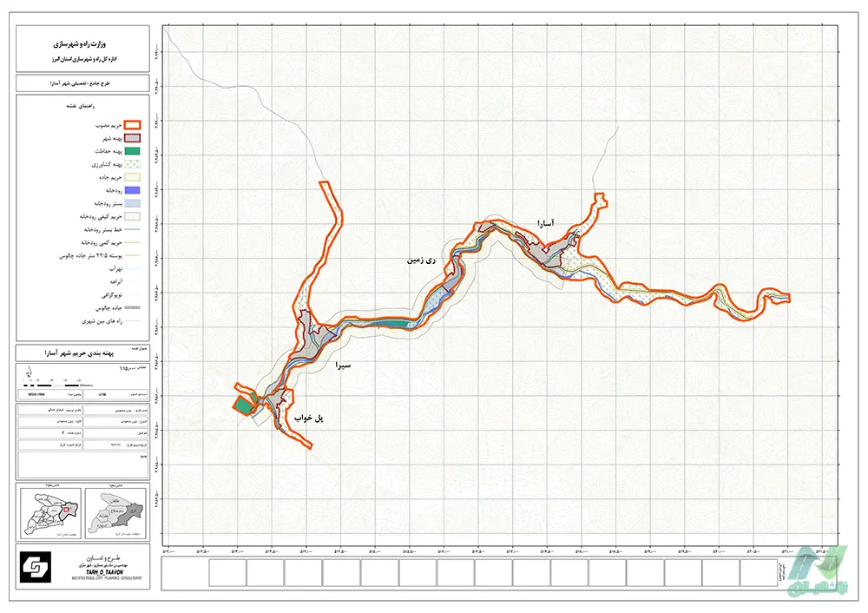This screenshot has width=868, height=613.
Task: Select the orange-outlined حریم مصوب legend symbol
Action: point(131,125)
